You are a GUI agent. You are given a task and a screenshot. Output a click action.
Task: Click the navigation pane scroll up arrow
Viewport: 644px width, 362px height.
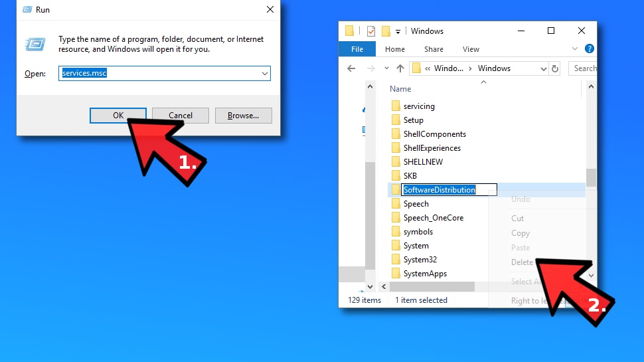click(370, 87)
